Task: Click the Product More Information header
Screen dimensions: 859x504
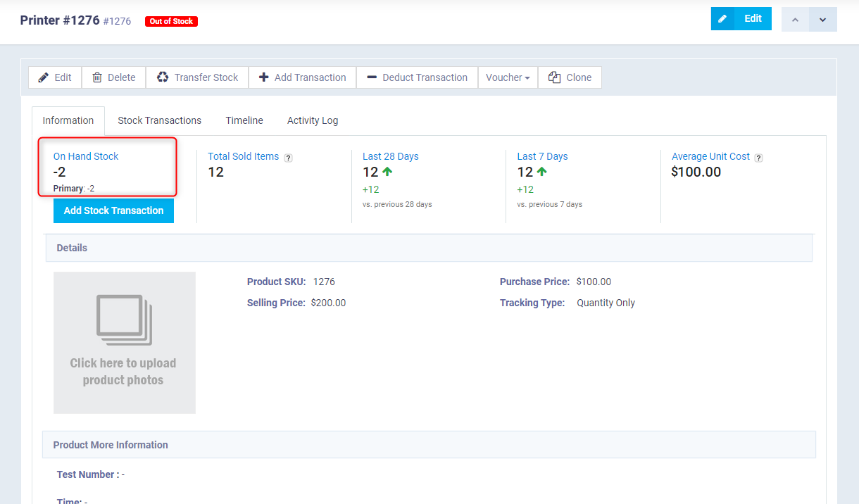Action: point(429,445)
